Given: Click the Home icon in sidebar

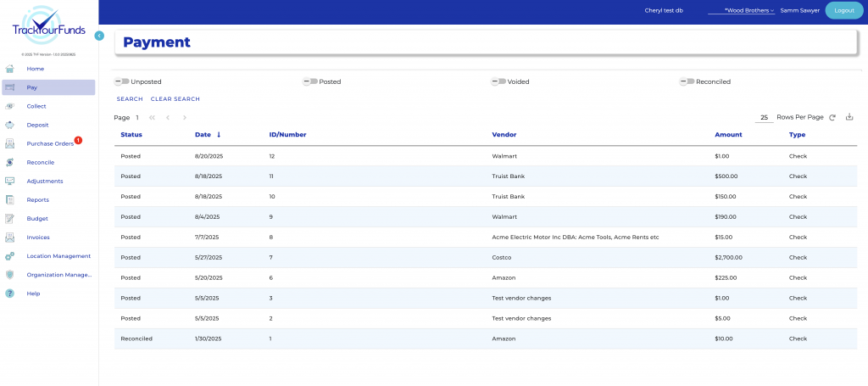Looking at the screenshot, I should pos(10,69).
